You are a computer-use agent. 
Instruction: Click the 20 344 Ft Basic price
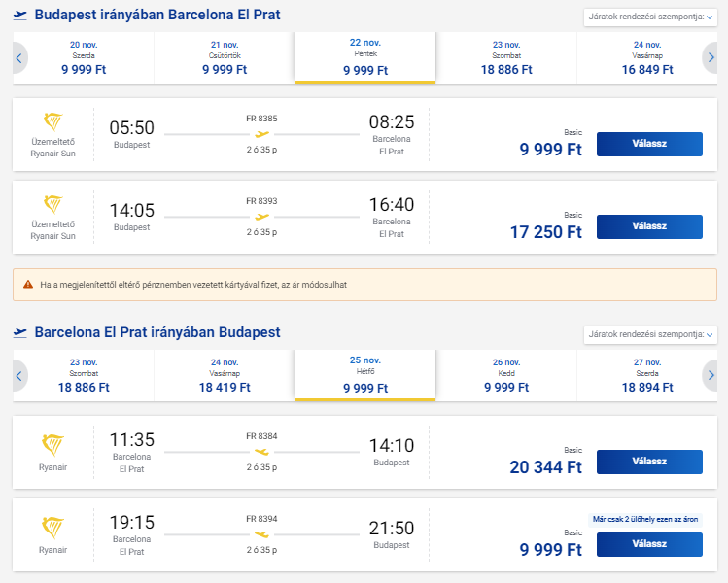click(546, 466)
